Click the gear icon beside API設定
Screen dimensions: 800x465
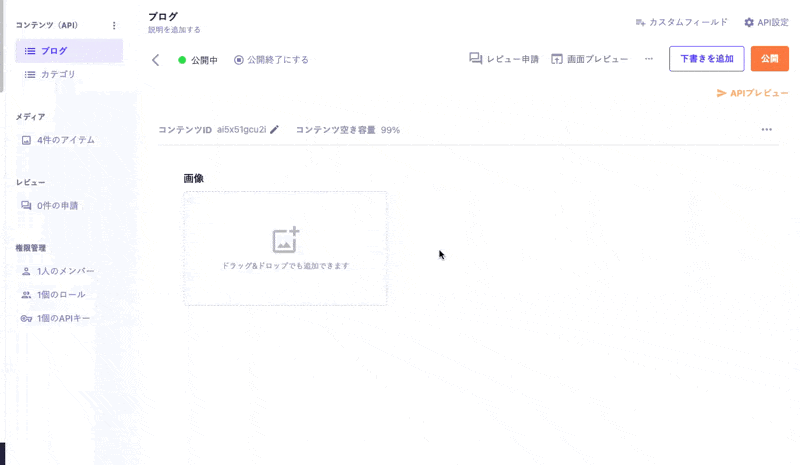[748, 22]
